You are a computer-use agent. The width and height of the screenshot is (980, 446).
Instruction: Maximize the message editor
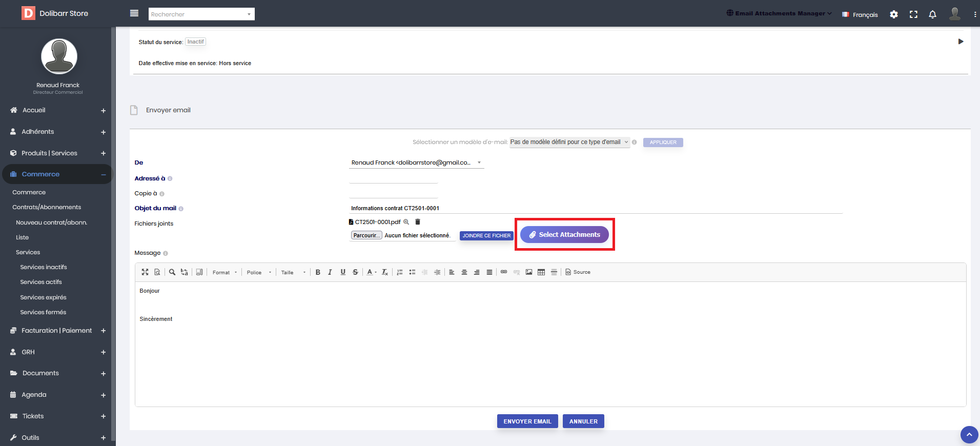click(145, 272)
